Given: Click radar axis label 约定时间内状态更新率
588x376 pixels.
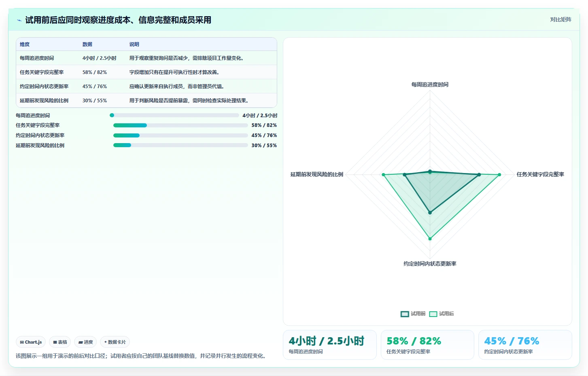Looking at the screenshot, I should [x=430, y=264].
